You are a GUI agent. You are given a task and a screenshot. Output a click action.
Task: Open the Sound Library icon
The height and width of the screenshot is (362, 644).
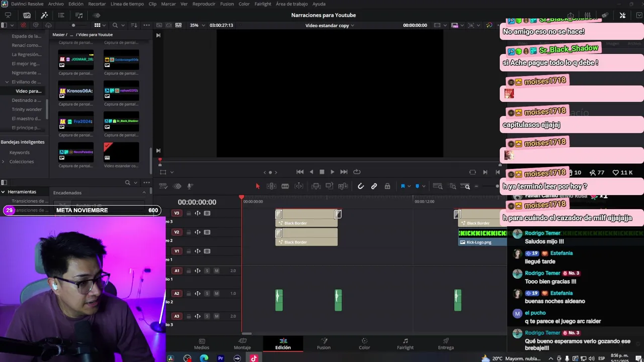pos(79,15)
